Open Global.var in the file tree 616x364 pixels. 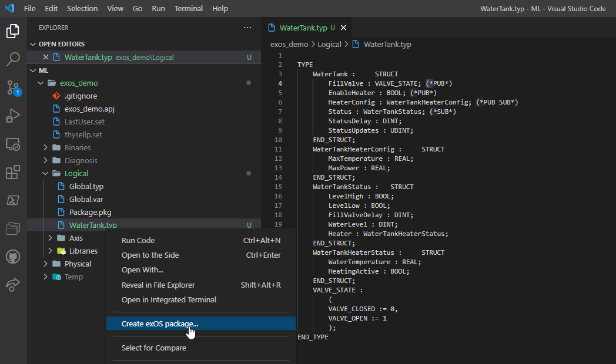(86, 199)
